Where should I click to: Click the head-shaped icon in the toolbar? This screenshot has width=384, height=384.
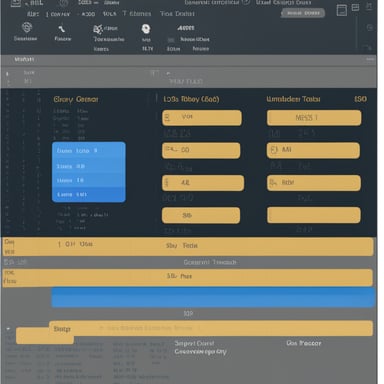pyautogui.click(x=146, y=29)
